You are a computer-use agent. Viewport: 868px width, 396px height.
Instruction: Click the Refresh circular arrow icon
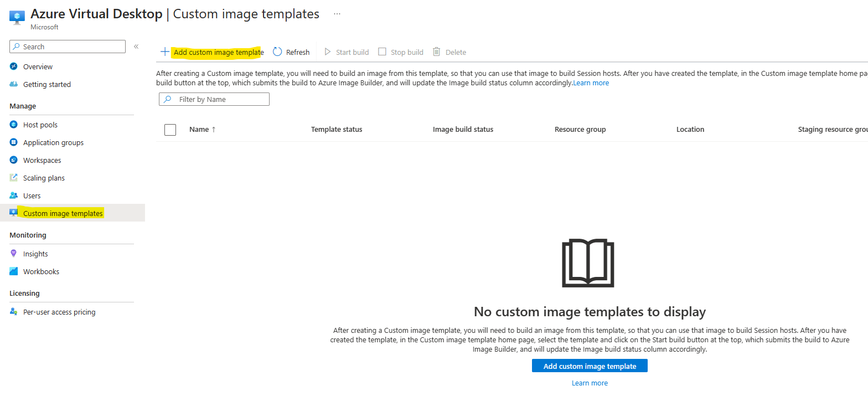pyautogui.click(x=277, y=52)
